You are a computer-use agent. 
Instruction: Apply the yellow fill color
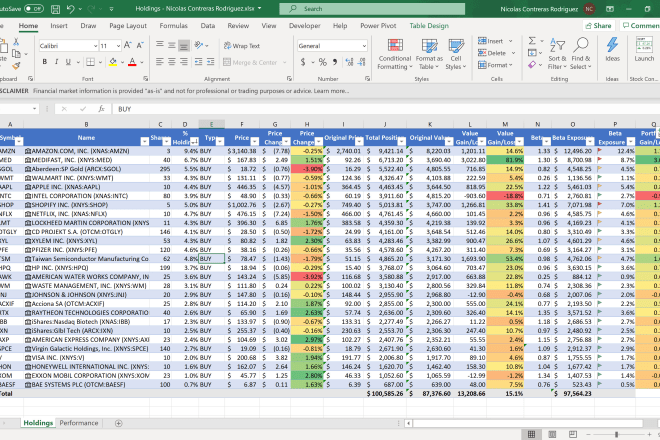(113, 62)
